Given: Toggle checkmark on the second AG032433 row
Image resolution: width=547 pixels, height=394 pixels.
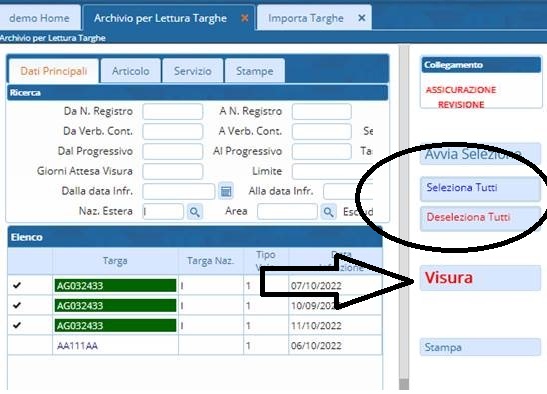Looking at the screenshot, I should pyautogui.click(x=17, y=305).
